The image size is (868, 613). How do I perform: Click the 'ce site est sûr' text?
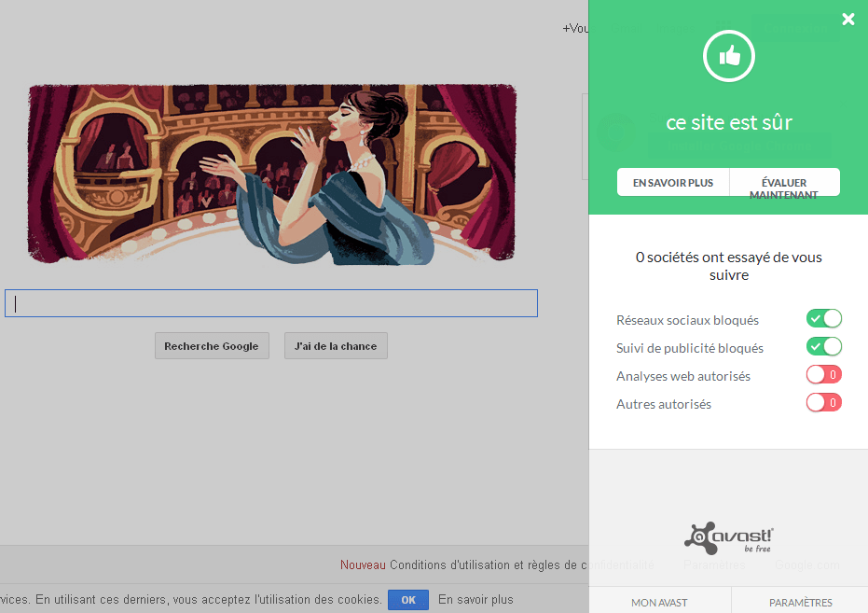click(x=728, y=122)
